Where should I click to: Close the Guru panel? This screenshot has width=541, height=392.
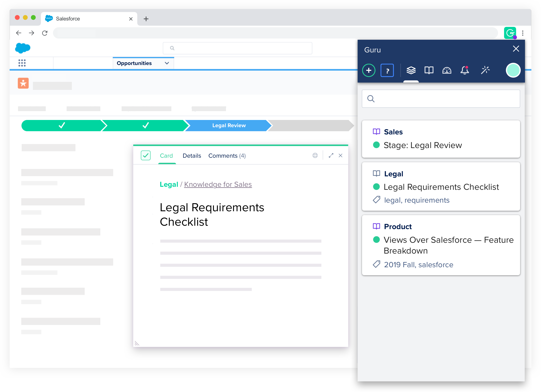click(516, 49)
